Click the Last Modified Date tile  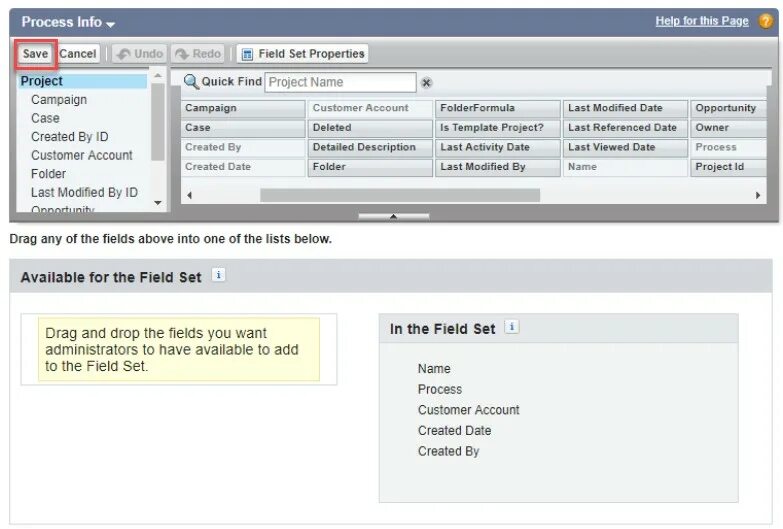tap(626, 108)
